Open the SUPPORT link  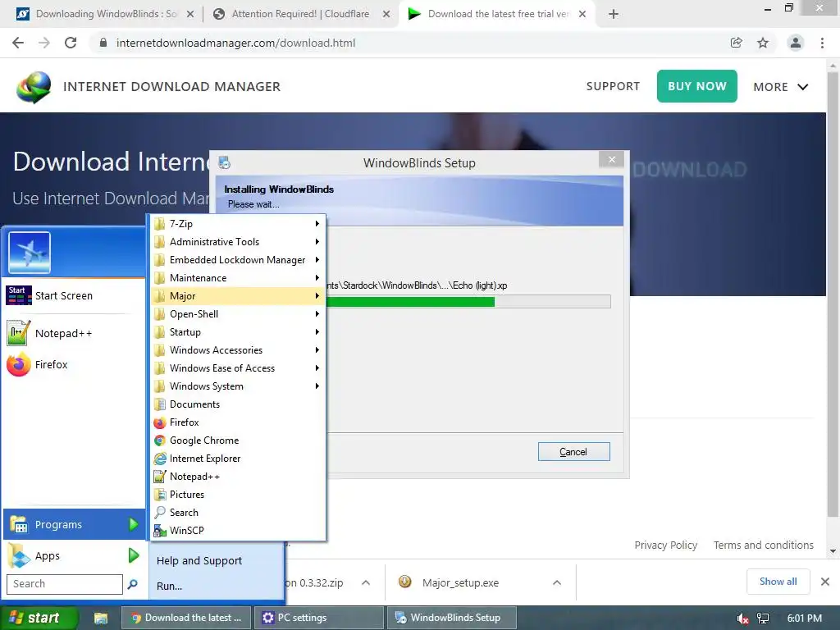tap(613, 86)
